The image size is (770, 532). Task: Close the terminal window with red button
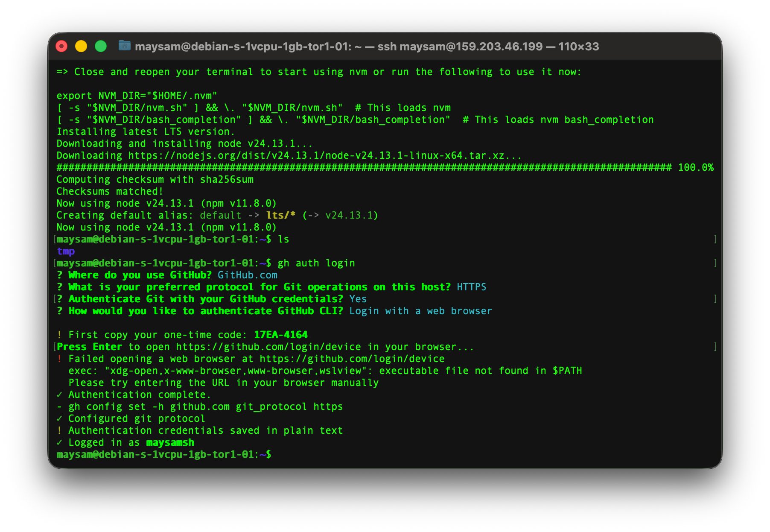[x=62, y=46]
